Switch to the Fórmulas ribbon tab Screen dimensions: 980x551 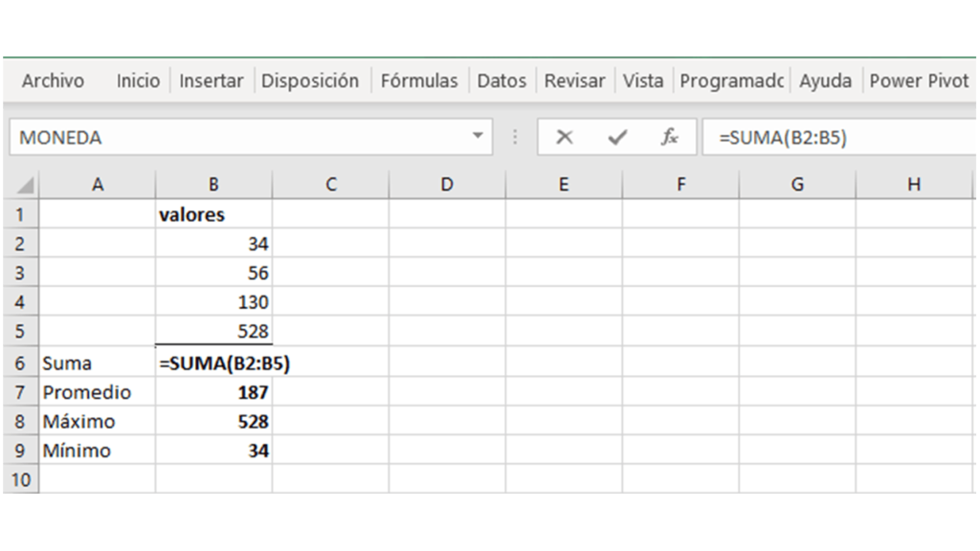coord(419,81)
